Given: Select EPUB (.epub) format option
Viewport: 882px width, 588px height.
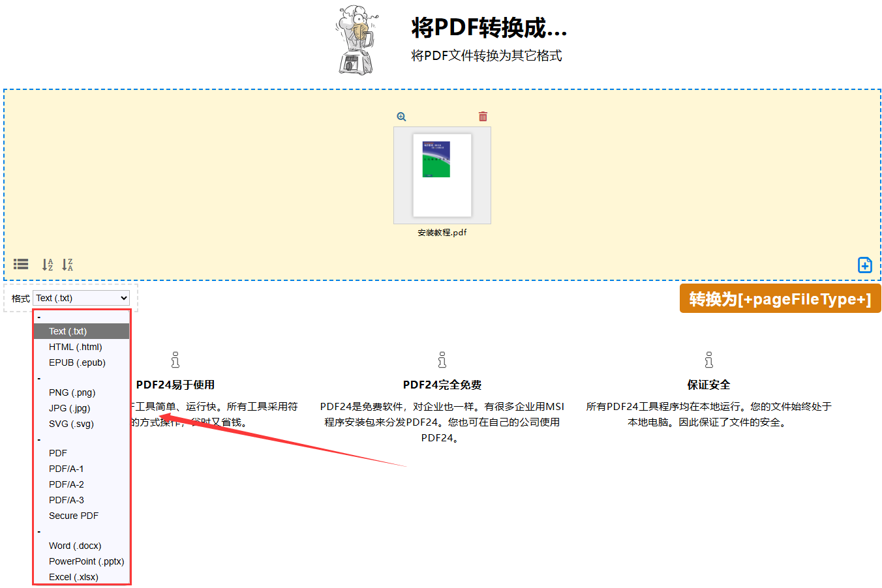Looking at the screenshot, I should coord(82,362).
